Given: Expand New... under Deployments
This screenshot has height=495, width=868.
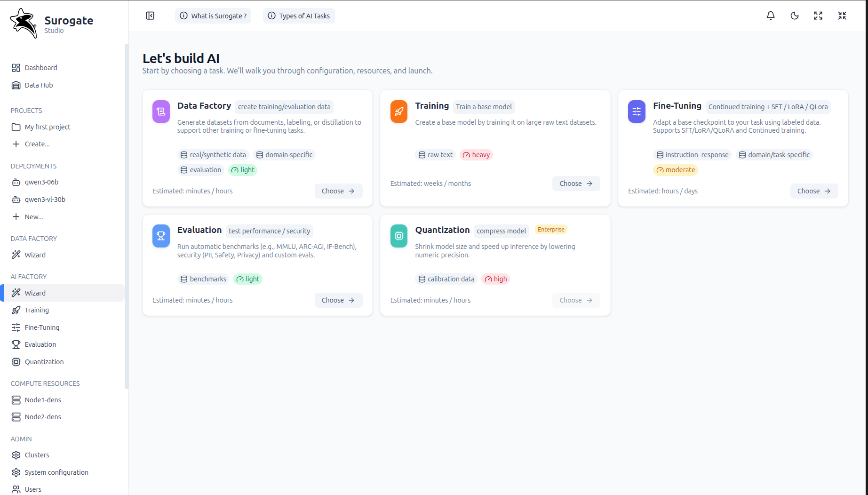Looking at the screenshot, I should (x=33, y=217).
